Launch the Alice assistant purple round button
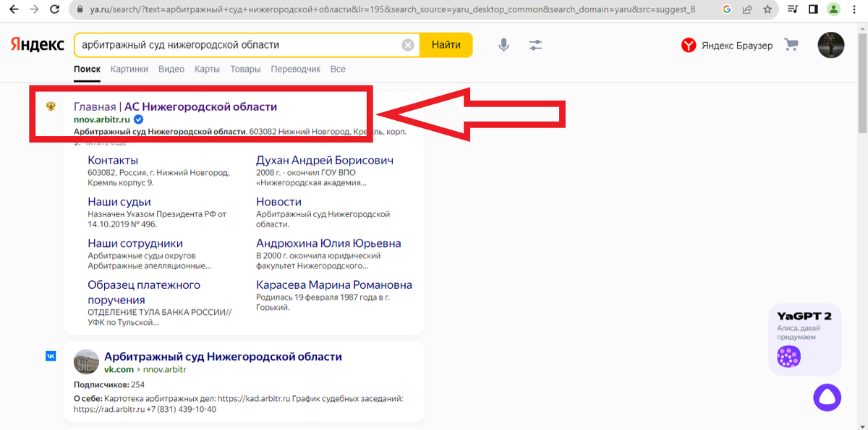This screenshot has width=868, height=430. coord(827,397)
